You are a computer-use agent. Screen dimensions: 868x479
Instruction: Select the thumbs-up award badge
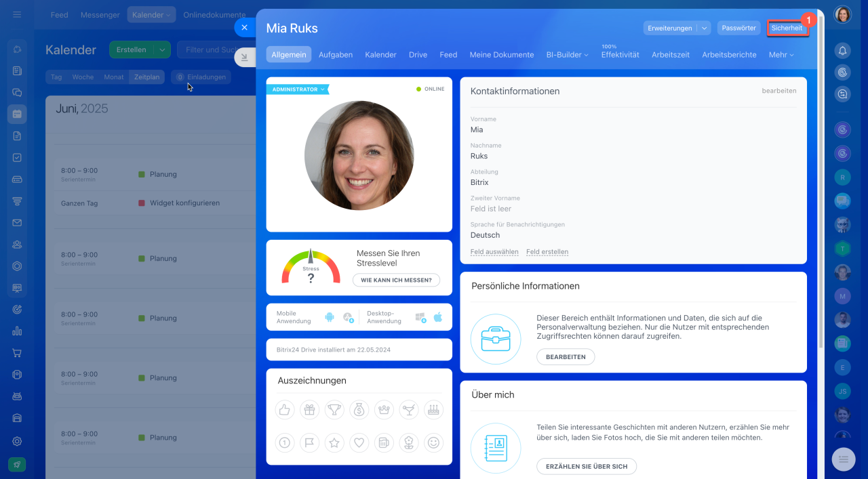tap(285, 409)
